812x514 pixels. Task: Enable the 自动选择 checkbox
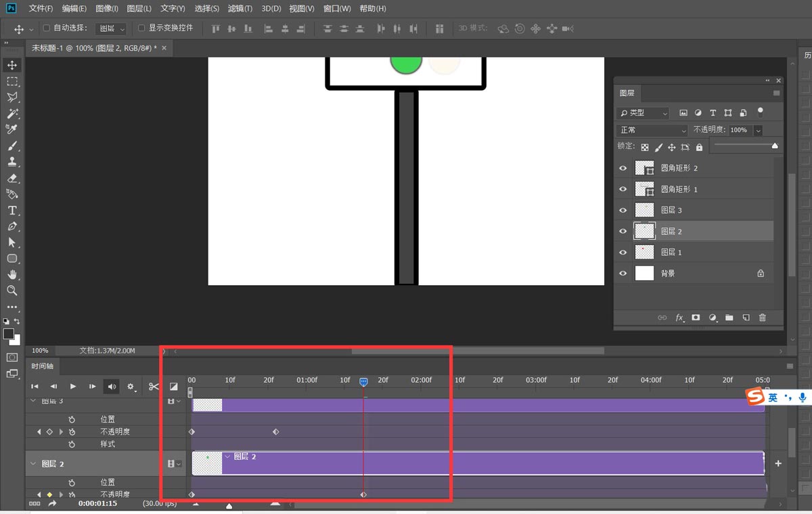coord(46,28)
